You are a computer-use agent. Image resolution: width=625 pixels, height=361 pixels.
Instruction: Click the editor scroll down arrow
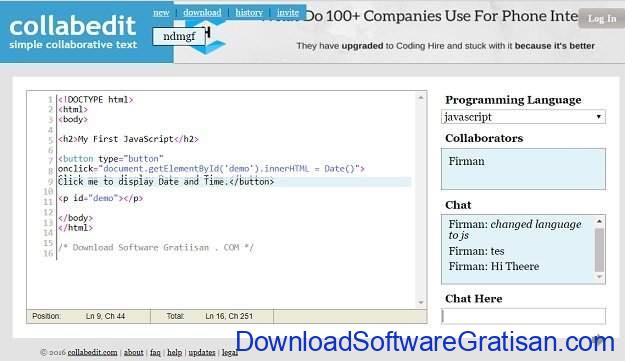(421, 302)
